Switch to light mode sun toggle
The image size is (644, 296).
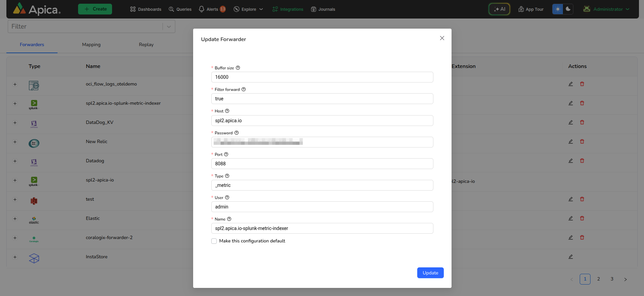(558, 9)
